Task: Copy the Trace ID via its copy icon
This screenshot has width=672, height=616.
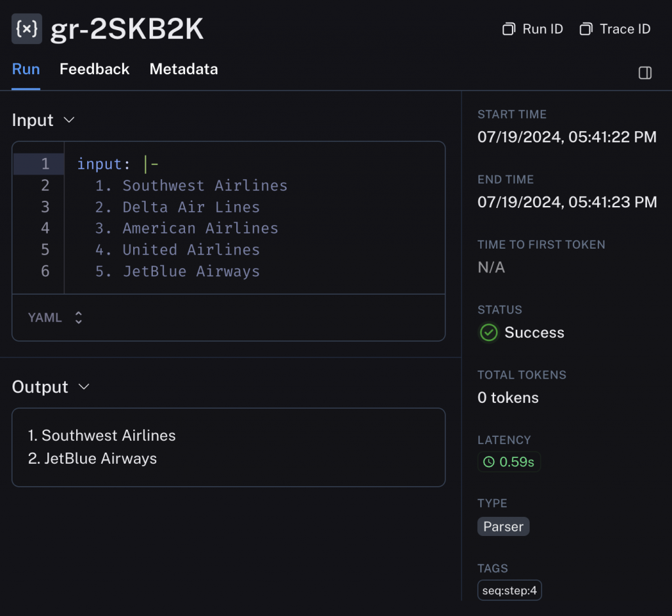Action: tap(586, 29)
